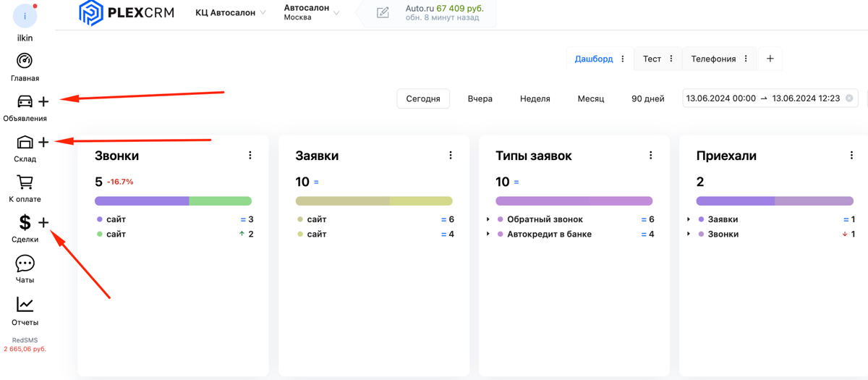
Task: Click the plus next to Объявления
Action: click(x=43, y=101)
